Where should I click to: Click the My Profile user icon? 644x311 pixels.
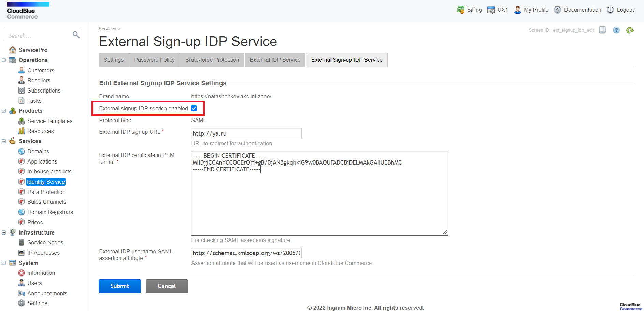click(x=517, y=10)
